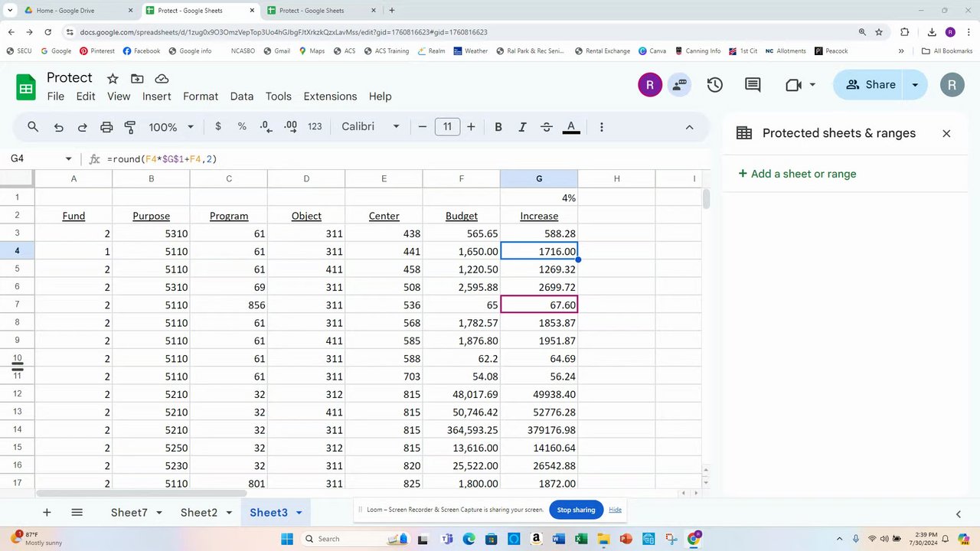Open the Sheet7 tab options arrow
Image resolution: width=980 pixels, height=551 pixels.
[x=158, y=513]
